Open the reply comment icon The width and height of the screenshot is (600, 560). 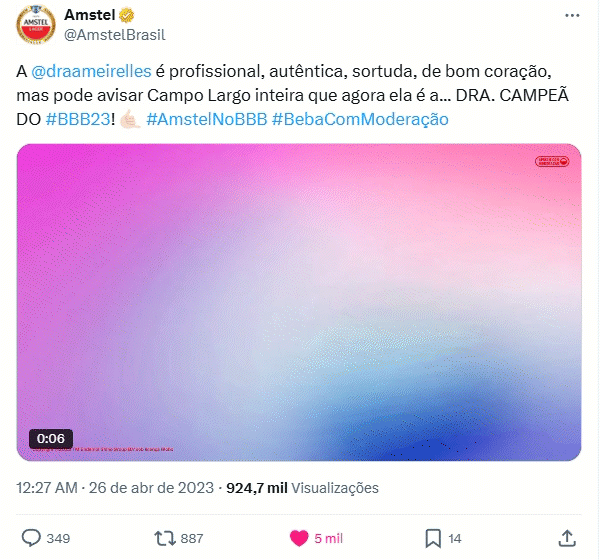pos(31,538)
